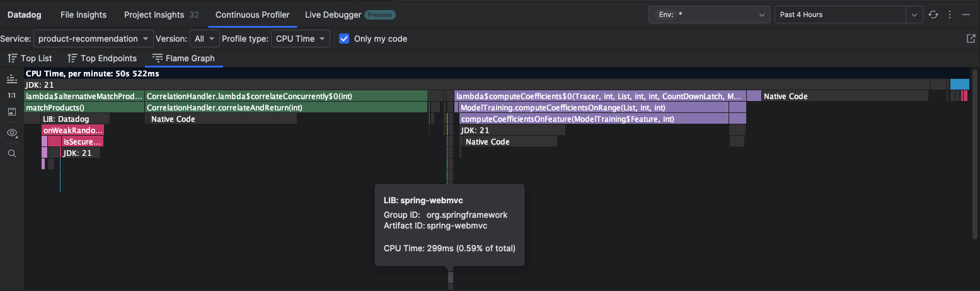Open profile in Datadog via external link icon
This screenshot has width=980, height=291.
971,39
